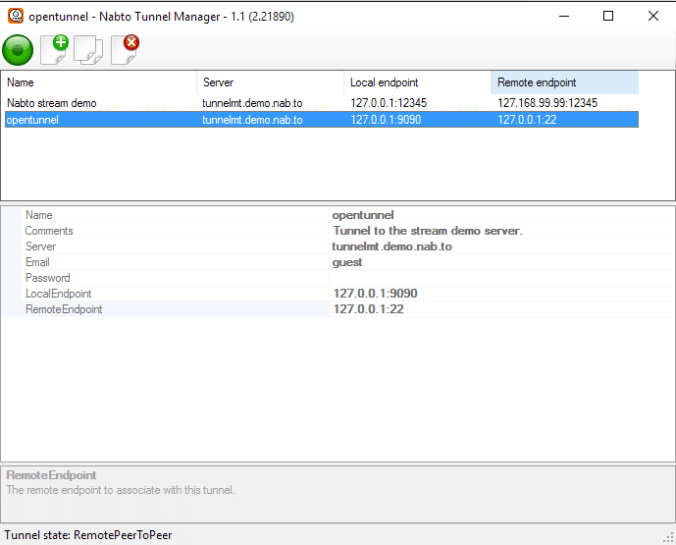Edit the Email value guest
The height and width of the screenshot is (545, 676).
coord(502,262)
